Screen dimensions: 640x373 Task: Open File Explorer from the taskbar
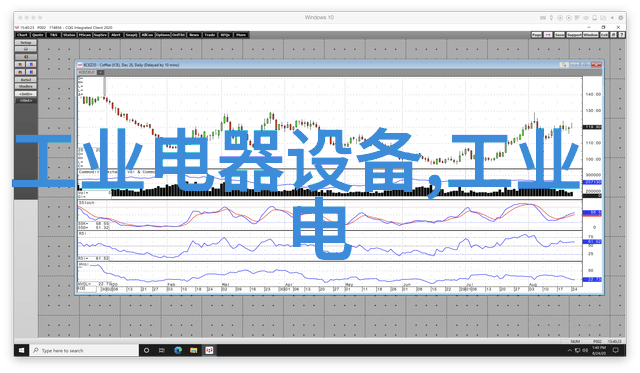(x=193, y=350)
